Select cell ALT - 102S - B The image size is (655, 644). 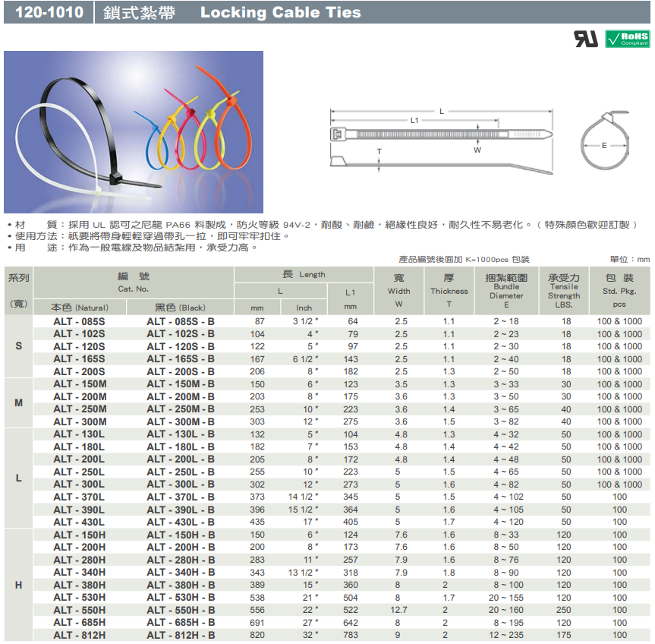coord(181,334)
